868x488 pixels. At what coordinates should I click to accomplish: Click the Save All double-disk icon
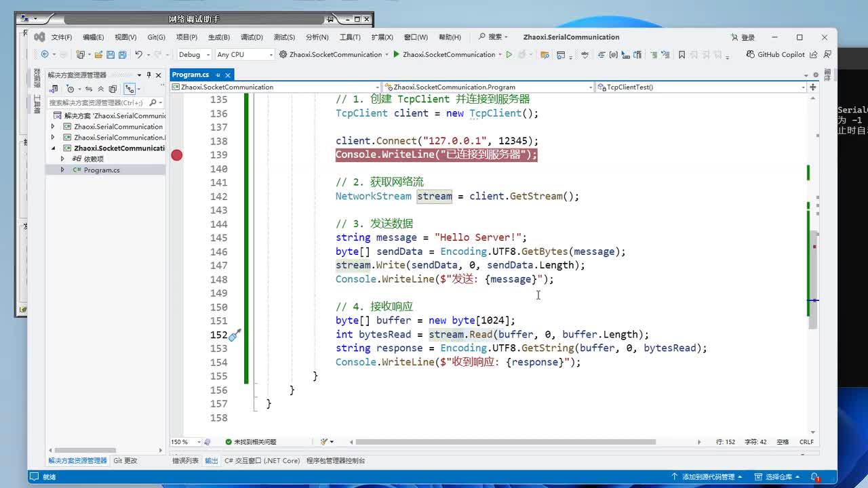coord(123,54)
